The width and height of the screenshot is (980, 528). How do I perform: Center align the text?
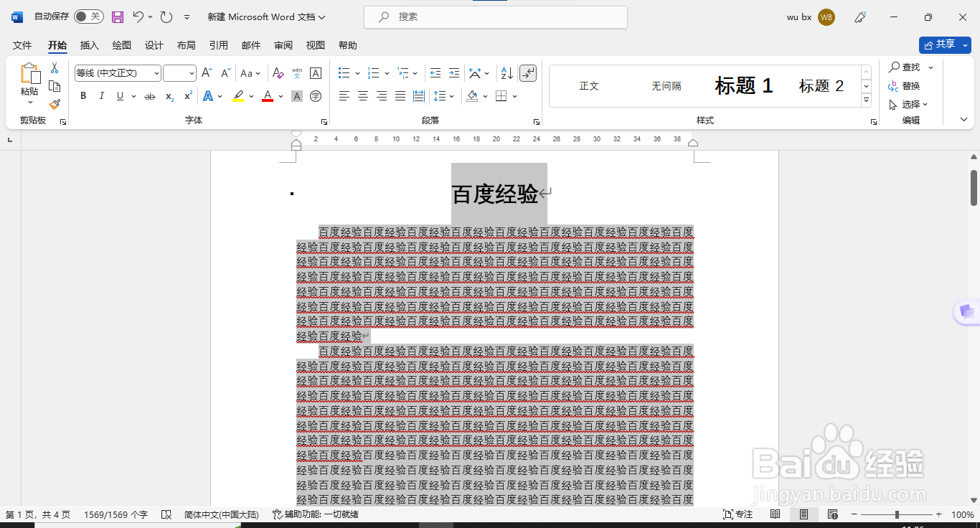(x=363, y=96)
